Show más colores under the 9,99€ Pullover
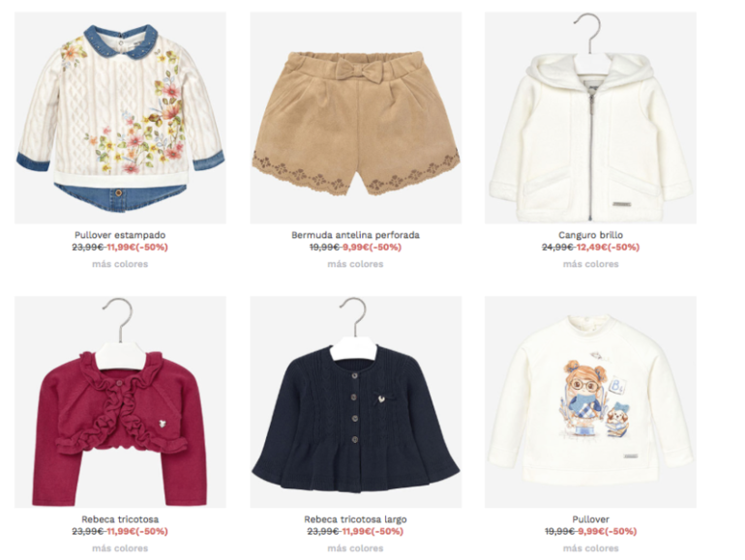 coord(590,548)
